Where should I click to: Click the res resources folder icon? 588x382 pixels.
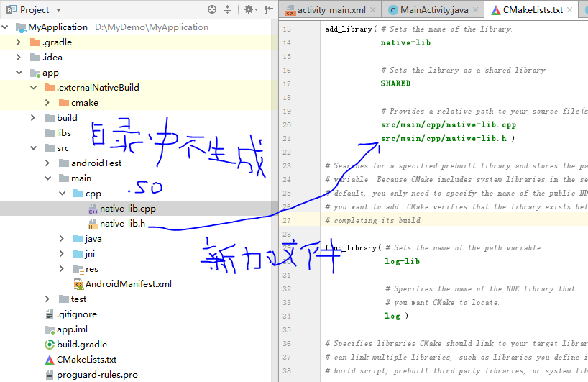pyautogui.click(x=78, y=270)
